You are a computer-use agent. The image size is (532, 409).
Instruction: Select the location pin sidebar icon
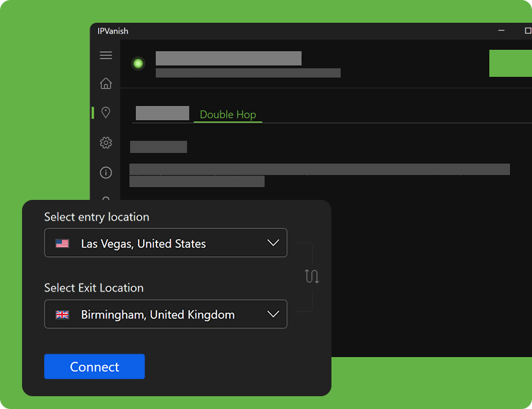[x=106, y=112]
